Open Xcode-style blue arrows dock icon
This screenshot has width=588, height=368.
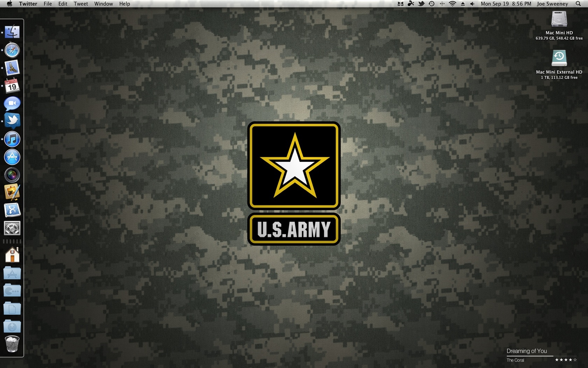click(12, 210)
